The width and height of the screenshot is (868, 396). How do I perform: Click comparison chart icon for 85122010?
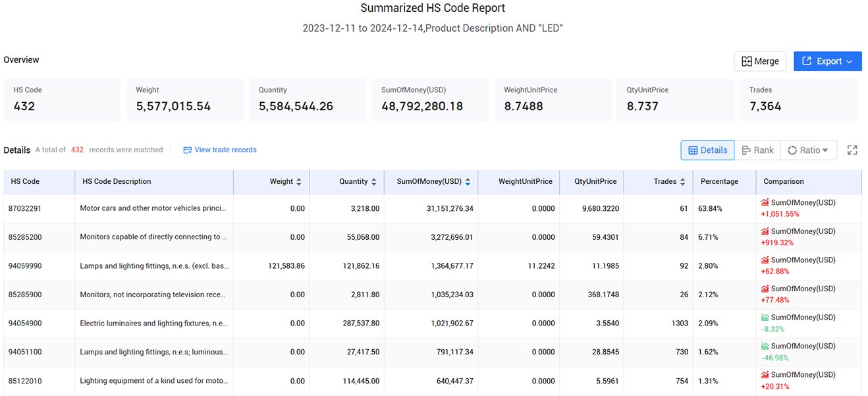pos(765,375)
